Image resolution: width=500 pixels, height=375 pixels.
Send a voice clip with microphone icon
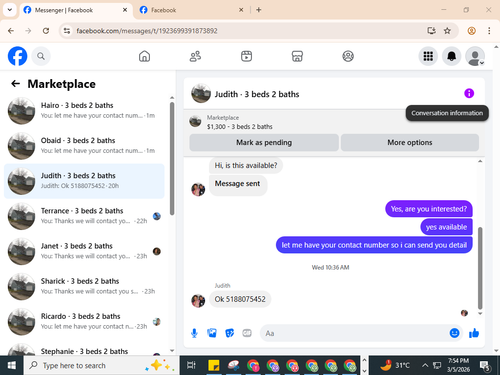(194, 333)
